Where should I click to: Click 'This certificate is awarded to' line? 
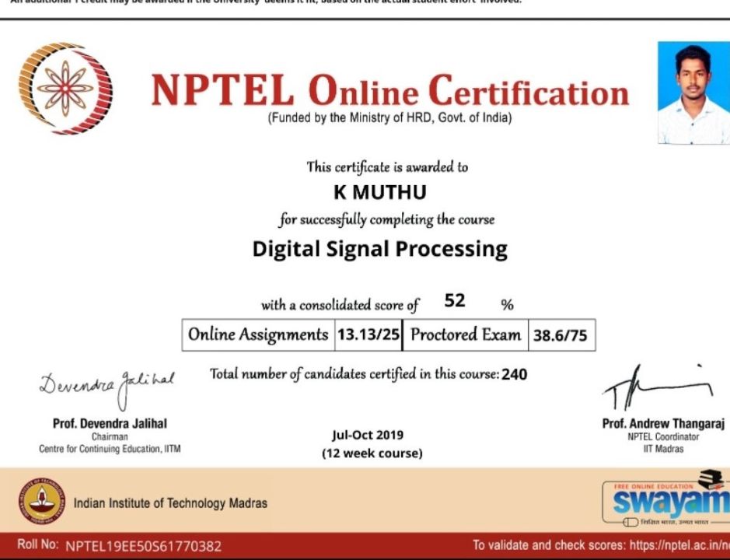tap(387, 166)
